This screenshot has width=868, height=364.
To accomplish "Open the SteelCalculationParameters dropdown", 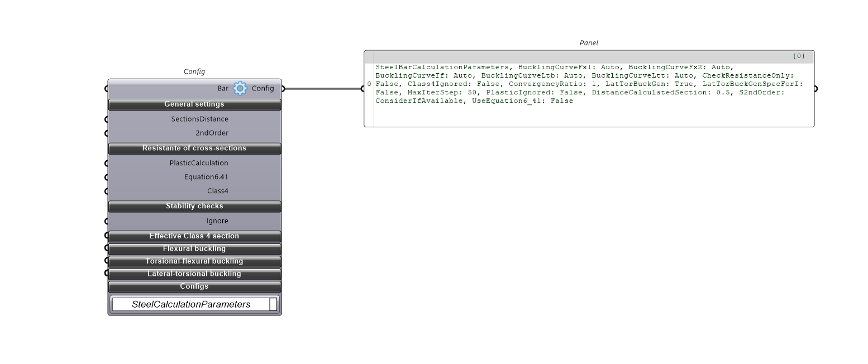I will pyautogui.click(x=273, y=304).
